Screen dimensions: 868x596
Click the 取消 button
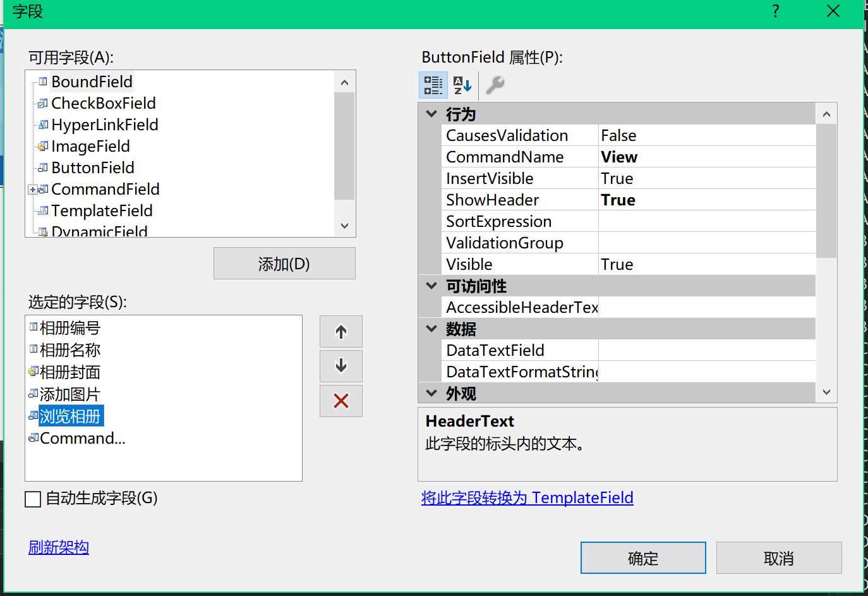(779, 558)
